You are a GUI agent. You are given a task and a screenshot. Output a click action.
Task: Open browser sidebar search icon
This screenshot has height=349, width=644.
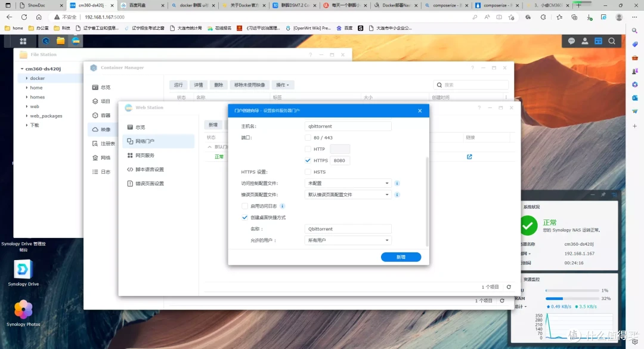[x=634, y=30]
